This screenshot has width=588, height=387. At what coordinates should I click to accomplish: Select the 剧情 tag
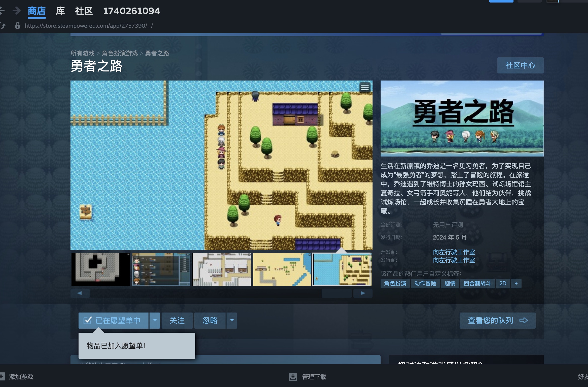tap(450, 284)
